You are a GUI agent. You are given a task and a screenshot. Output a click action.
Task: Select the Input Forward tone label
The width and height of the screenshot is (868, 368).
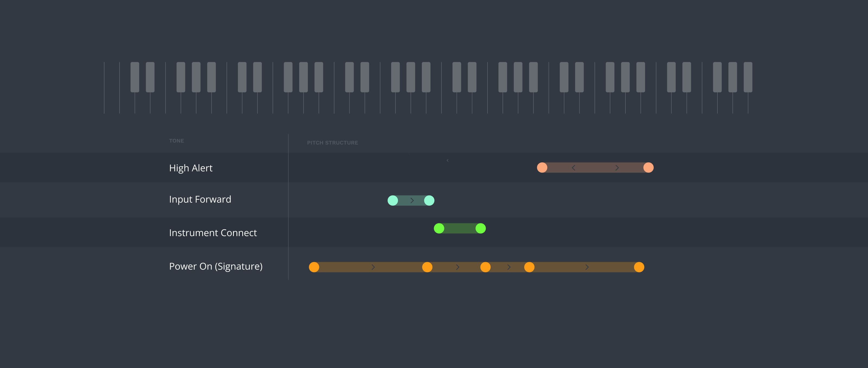tap(200, 199)
